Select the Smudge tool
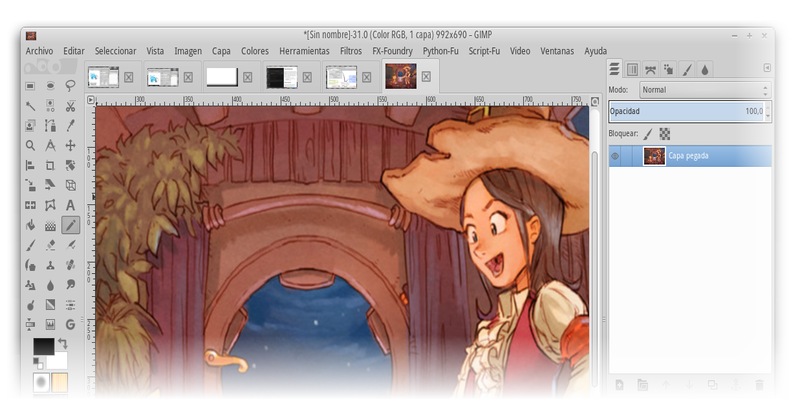This screenshot has height=400, width=800. click(70, 285)
